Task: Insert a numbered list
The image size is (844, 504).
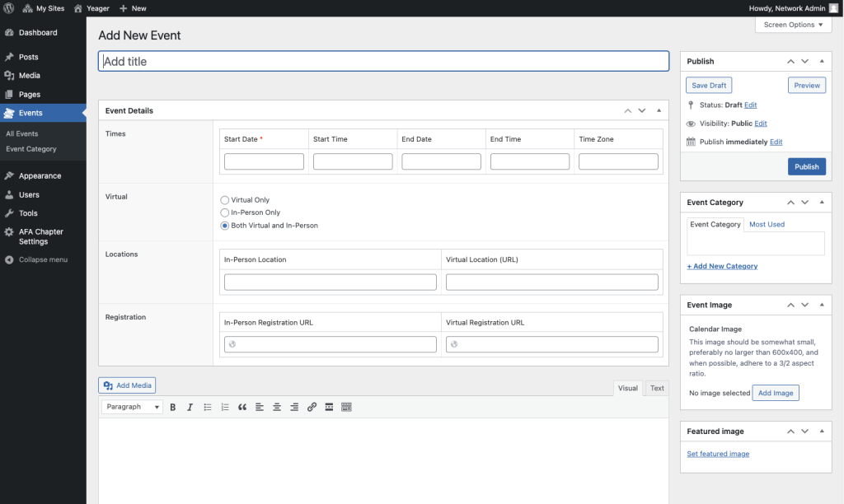Action: coord(225,407)
